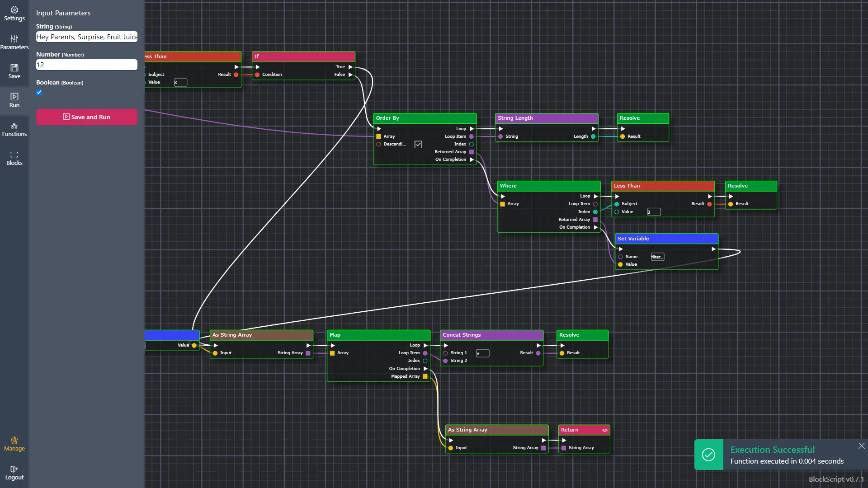Select the Return block header
Image resolution: width=868 pixels, height=488 pixels.
(584, 430)
